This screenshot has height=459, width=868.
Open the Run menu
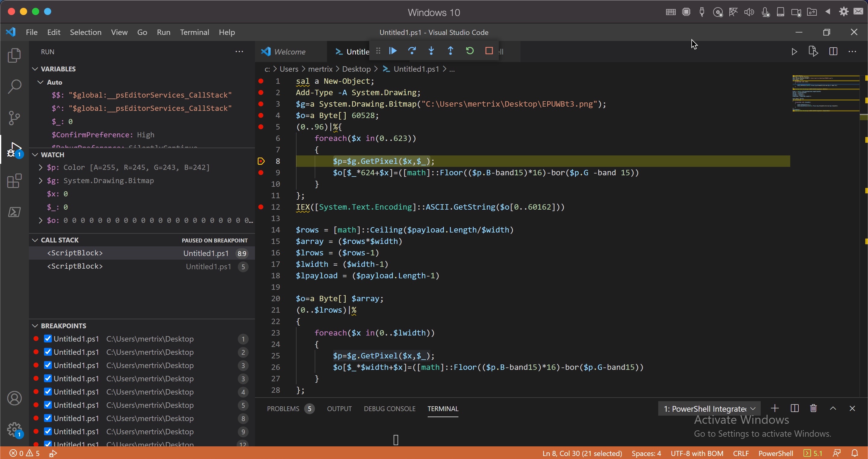coord(163,32)
